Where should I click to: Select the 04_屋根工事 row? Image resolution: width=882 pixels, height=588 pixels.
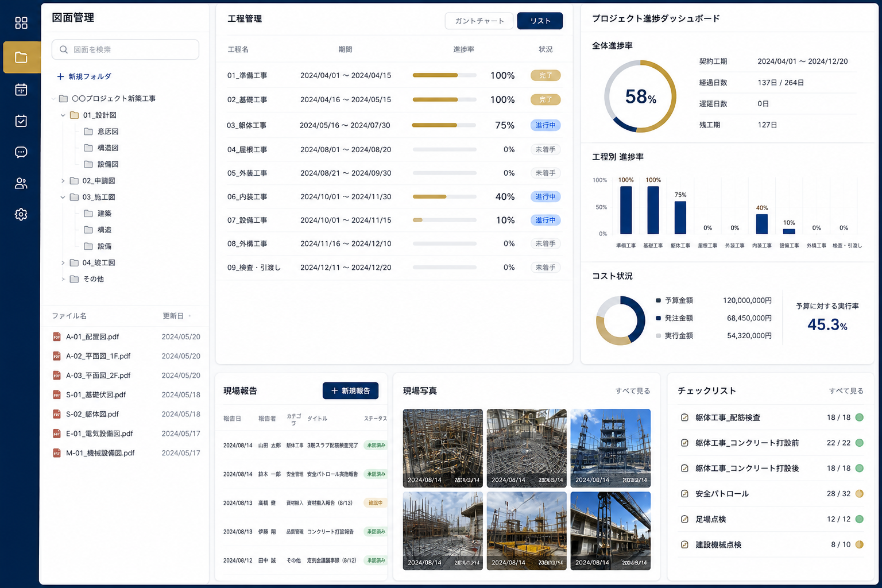coord(394,150)
